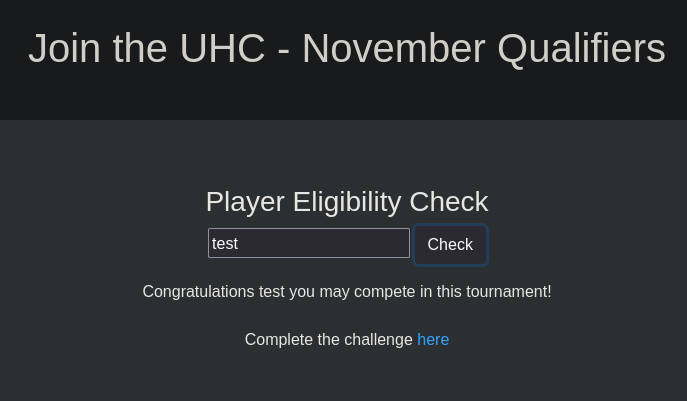The image size is (687, 401).
Task: Click the word "Player" in the subheading
Action: (x=245, y=202)
